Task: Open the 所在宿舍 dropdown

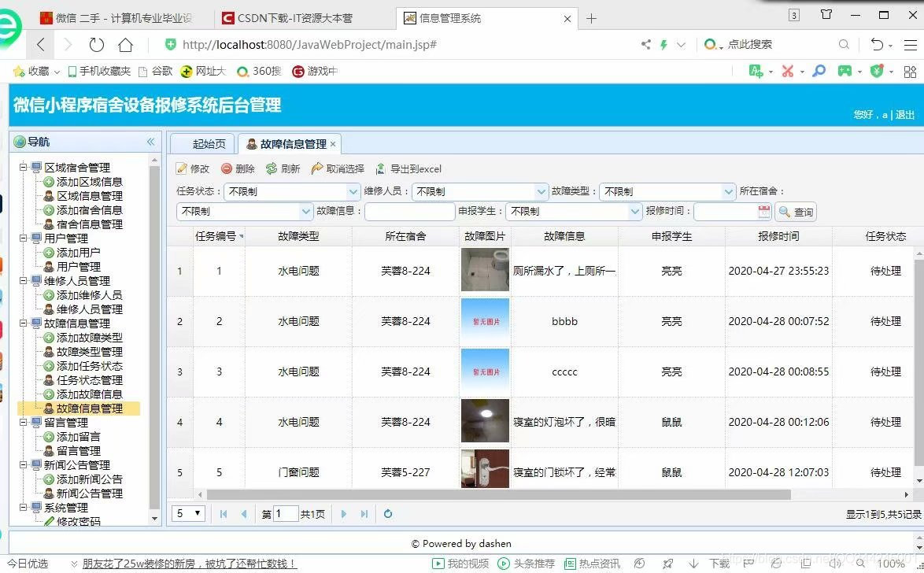Action: point(306,211)
